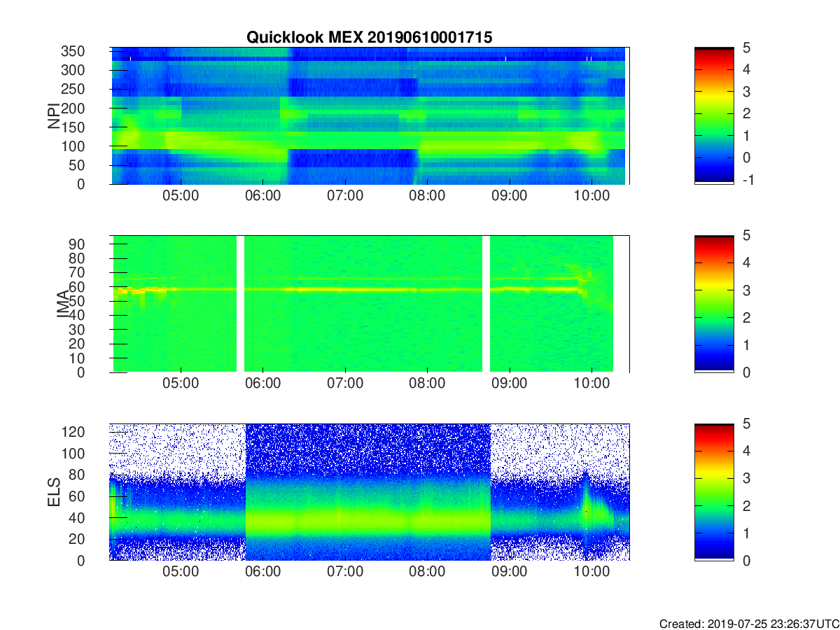Click the ELS spectrogram panel
This screenshot has width=840, height=630.
370,492
